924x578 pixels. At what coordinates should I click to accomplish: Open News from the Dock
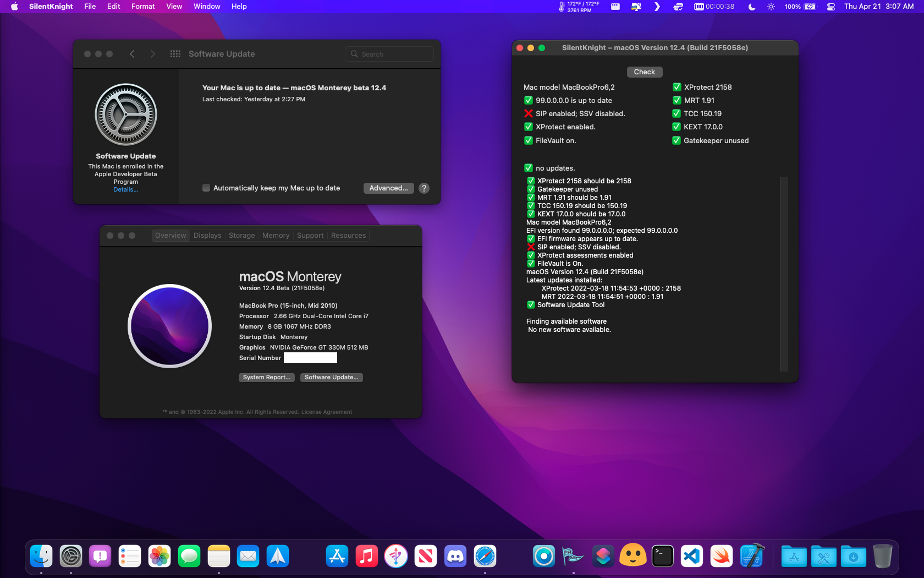[426, 556]
